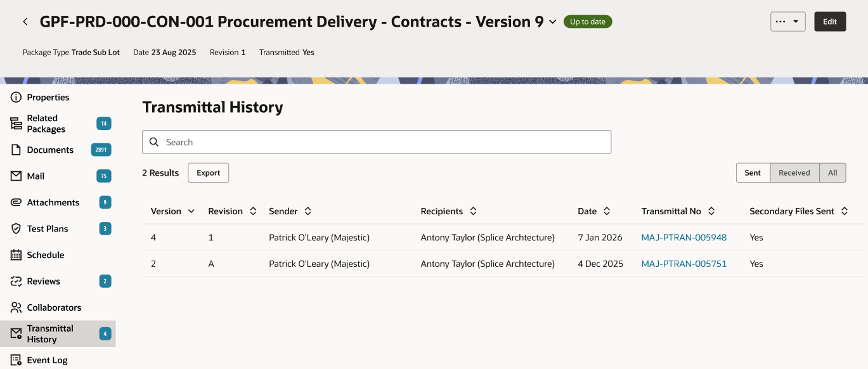Expand the Version 9 dropdown chevron

pos(552,22)
